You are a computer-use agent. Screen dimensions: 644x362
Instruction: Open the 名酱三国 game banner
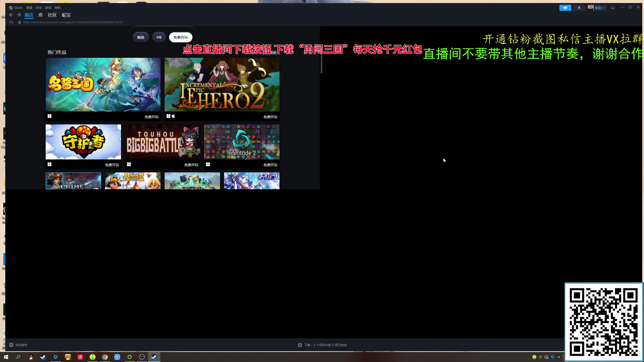(103, 85)
